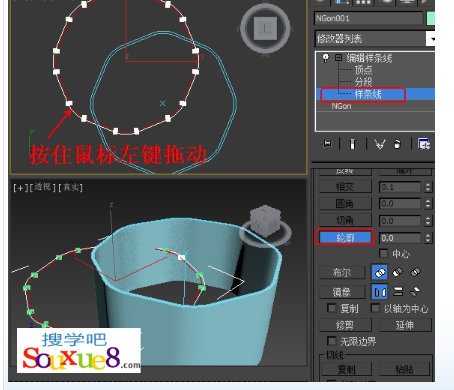Select the Boolean union icon
The width and height of the screenshot is (454, 390).
coord(380,273)
